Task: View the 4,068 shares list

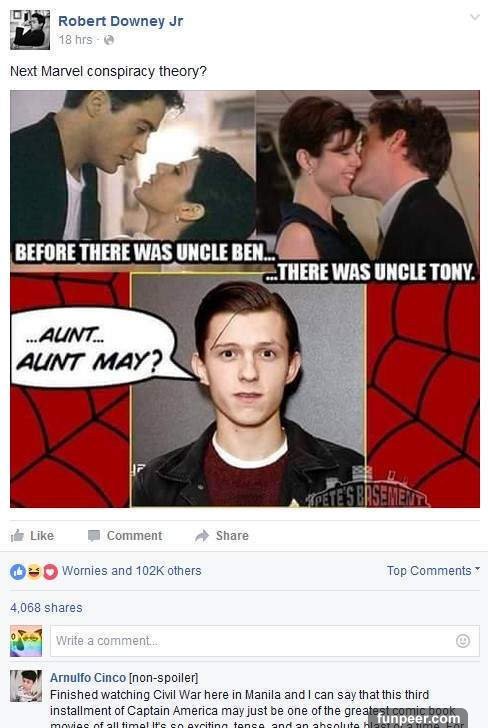Action: click(x=46, y=608)
